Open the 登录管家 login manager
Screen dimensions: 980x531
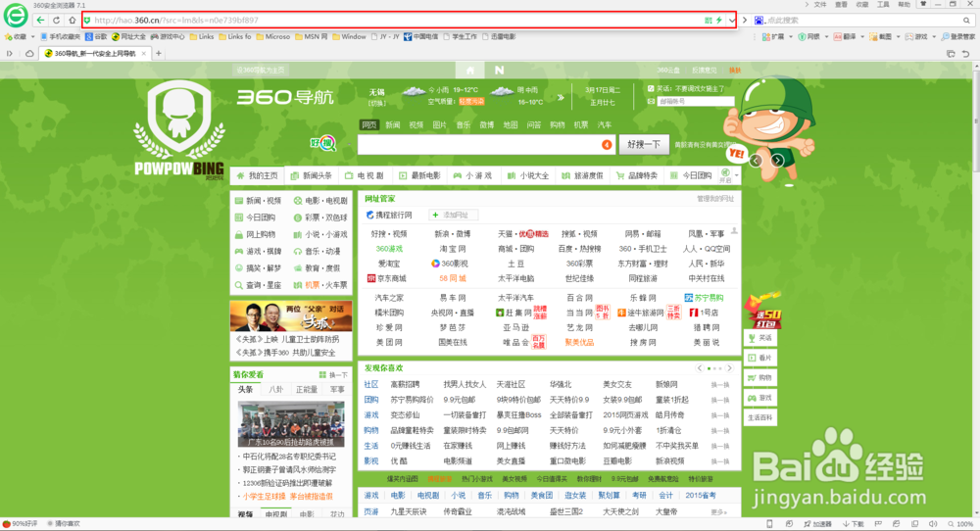tap(958, 37)
